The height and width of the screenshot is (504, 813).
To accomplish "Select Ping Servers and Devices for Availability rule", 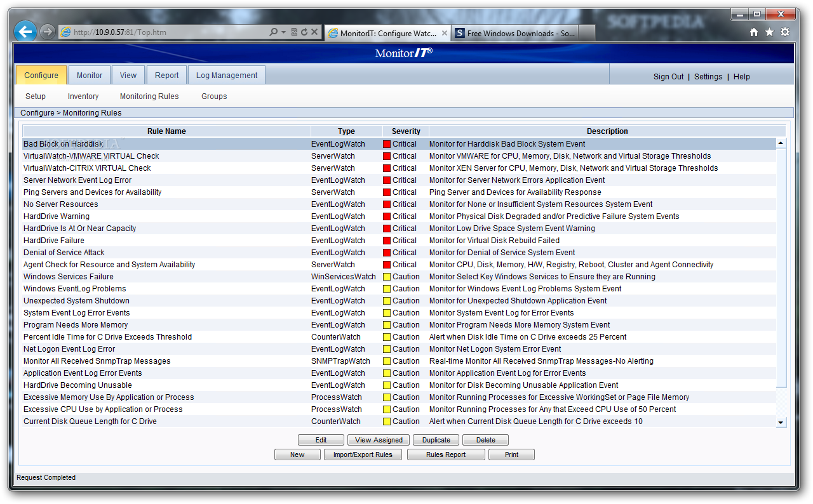I will [399, 192].
